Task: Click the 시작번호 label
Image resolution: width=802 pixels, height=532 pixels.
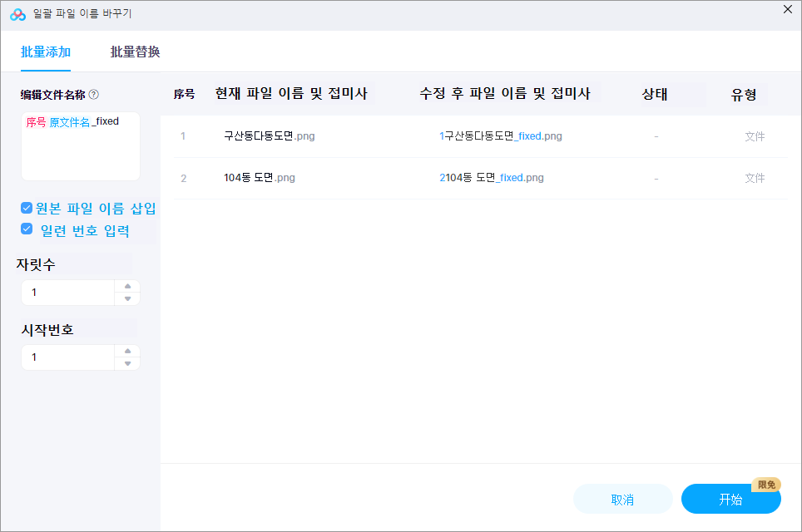Action: 47,330
